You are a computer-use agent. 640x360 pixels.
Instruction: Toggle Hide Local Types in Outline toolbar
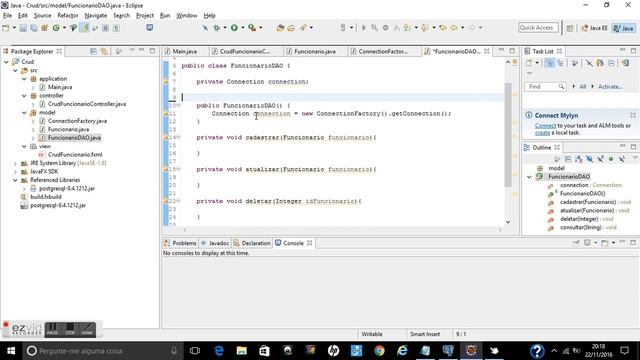point(622,159)
